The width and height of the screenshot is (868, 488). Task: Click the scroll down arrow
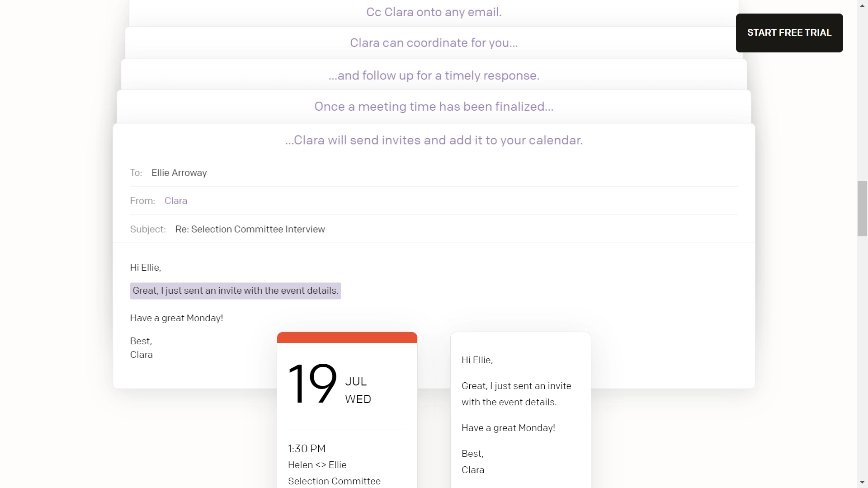[862, 482]
